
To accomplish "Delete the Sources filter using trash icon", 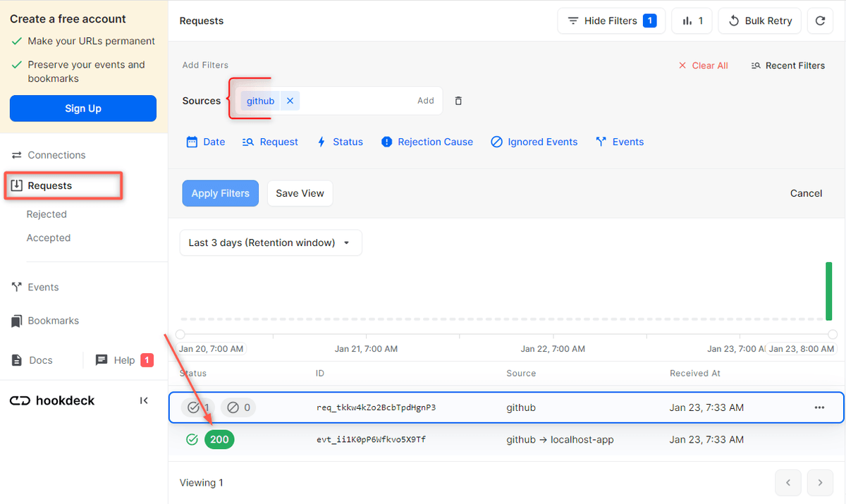I will click(x=458, y=101).
